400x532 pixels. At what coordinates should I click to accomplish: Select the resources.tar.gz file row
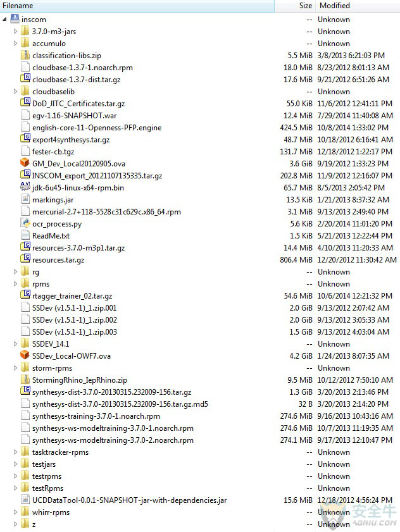(x=200, y=260)
